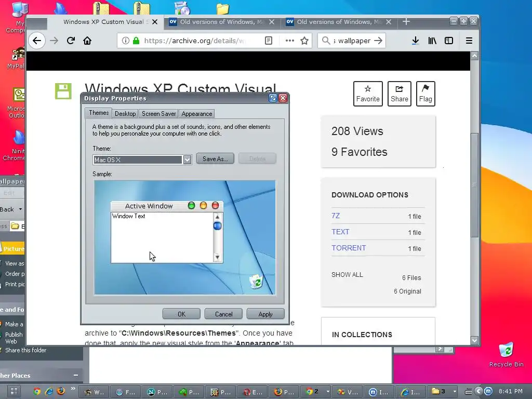Select the second Old versions of Windows tab

click(x=339, y=22)
